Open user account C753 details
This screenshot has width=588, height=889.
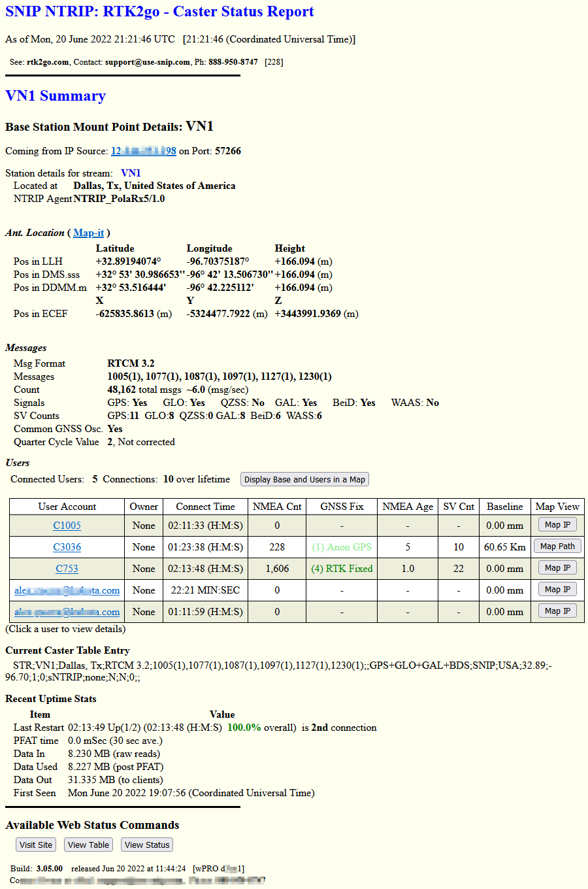(x=67, y=569)
